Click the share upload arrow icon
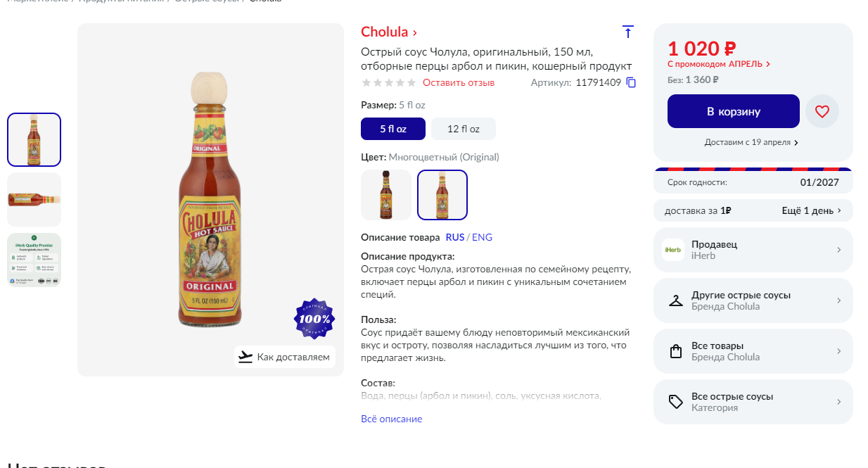Image resolution: width=868 pixels, height=468 pixels. pos(627,32)
